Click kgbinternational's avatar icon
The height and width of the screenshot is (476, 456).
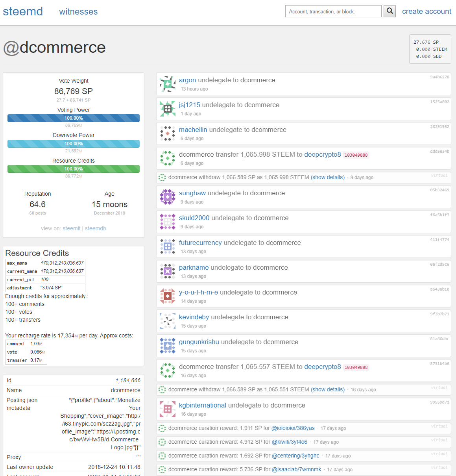coord(168,409)
